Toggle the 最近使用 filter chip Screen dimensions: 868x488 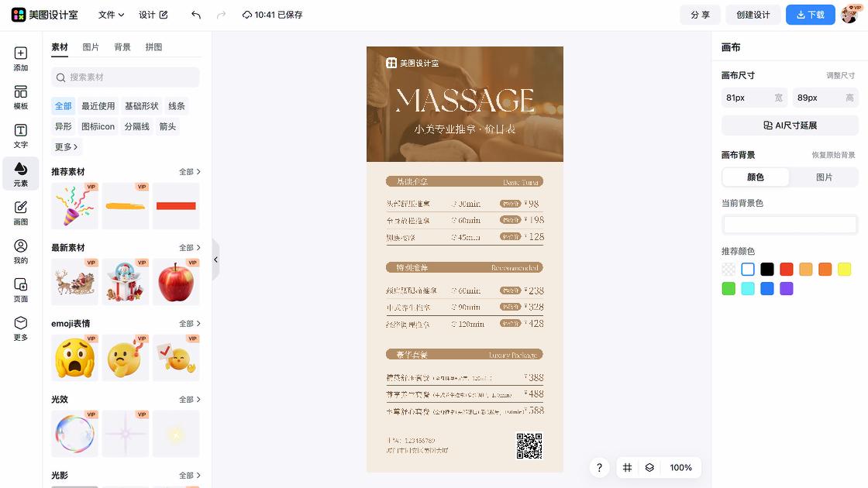click(98, 105)
